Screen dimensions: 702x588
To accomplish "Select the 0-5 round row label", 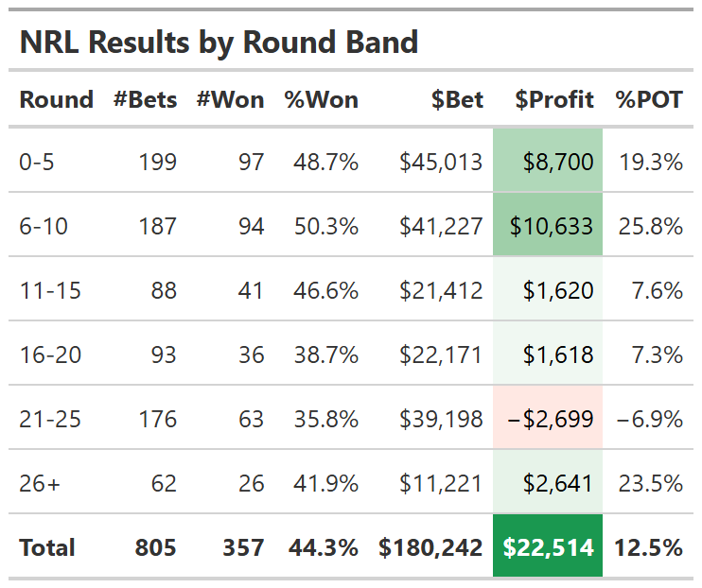I will point(37,162).
